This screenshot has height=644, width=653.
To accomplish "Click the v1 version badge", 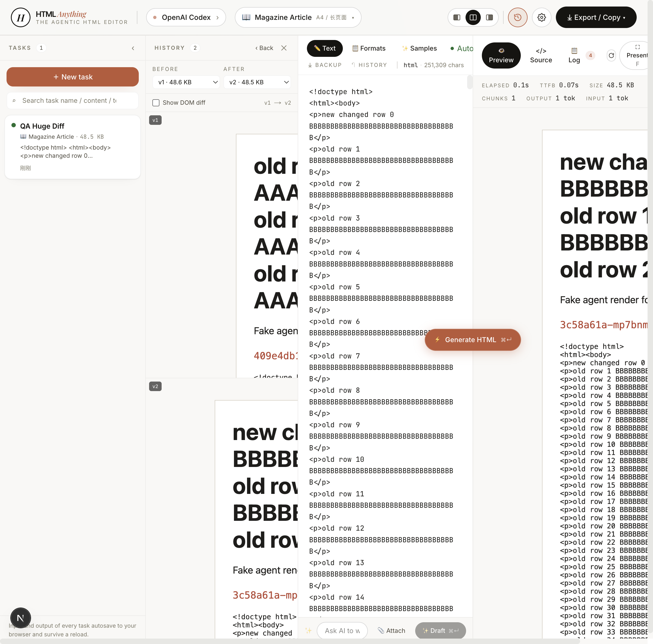I will [155, 120].
